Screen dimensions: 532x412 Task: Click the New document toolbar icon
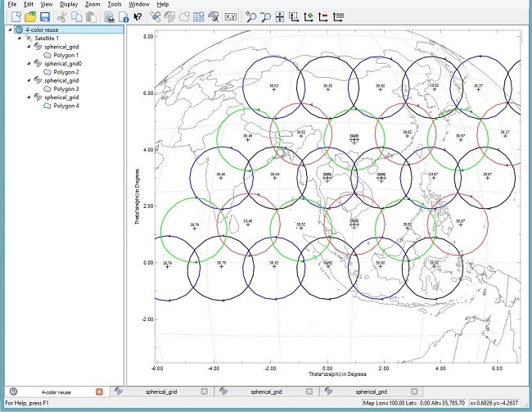click(15, 16)
